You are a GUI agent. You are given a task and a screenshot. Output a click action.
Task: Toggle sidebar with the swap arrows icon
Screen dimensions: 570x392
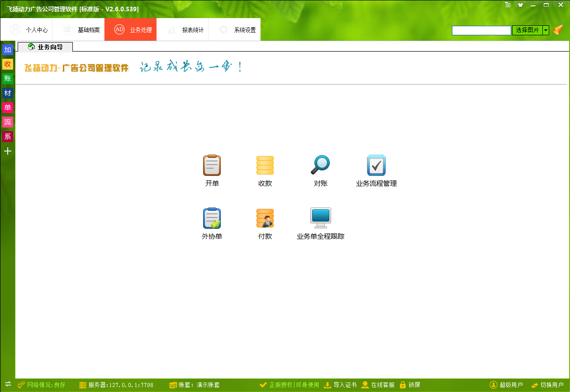[x=8, y=384]
